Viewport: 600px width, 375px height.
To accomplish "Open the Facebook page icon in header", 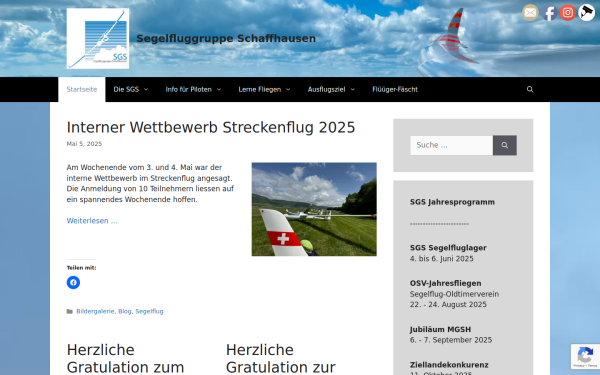I will pyautogui.click(x=549, y=13).
